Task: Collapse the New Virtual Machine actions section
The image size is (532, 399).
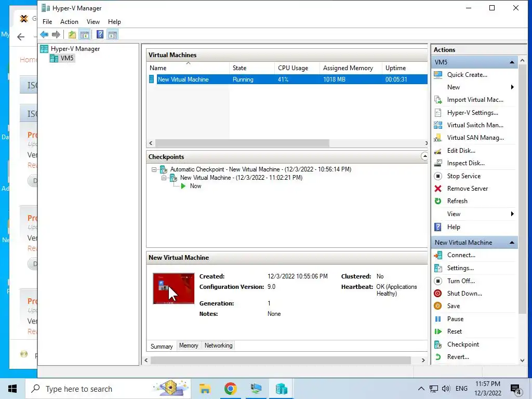Action: pyautogui.click(x=512, y=243)
